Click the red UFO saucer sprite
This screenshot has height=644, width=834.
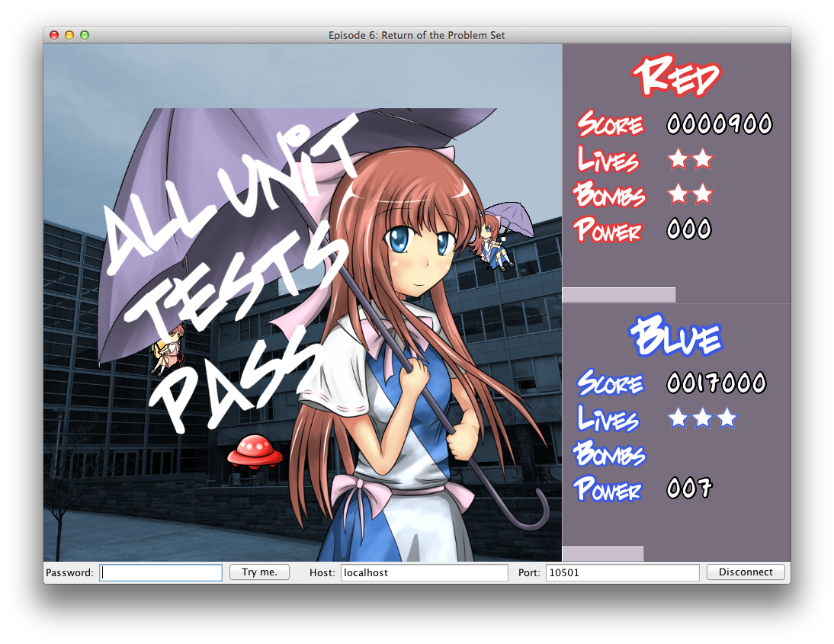tap(255, 450)
